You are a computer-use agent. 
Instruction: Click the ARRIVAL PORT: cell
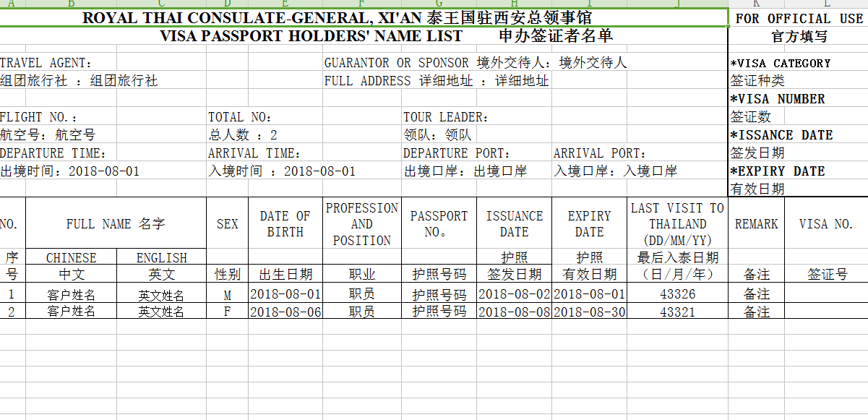[x=600, y=153]
